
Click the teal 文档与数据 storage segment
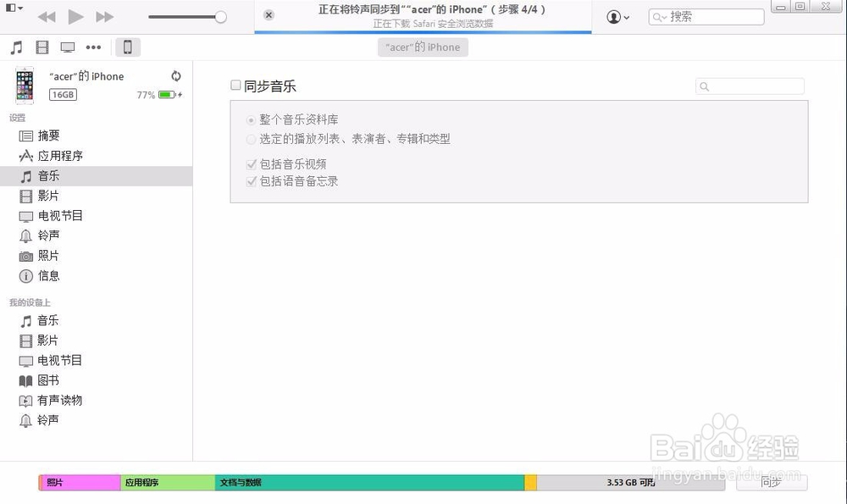click(x=369, y=482)
